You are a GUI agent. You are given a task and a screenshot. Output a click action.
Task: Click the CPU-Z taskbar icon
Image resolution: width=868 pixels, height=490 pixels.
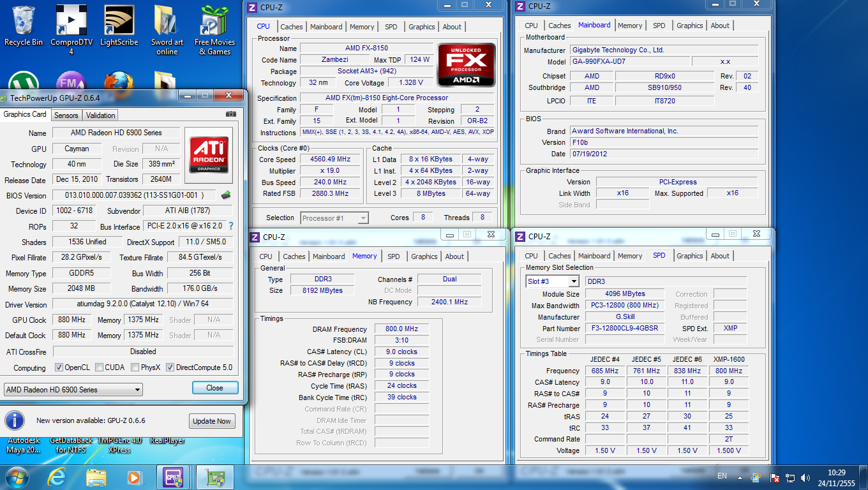pyautogui.click(x=174, y=477)
